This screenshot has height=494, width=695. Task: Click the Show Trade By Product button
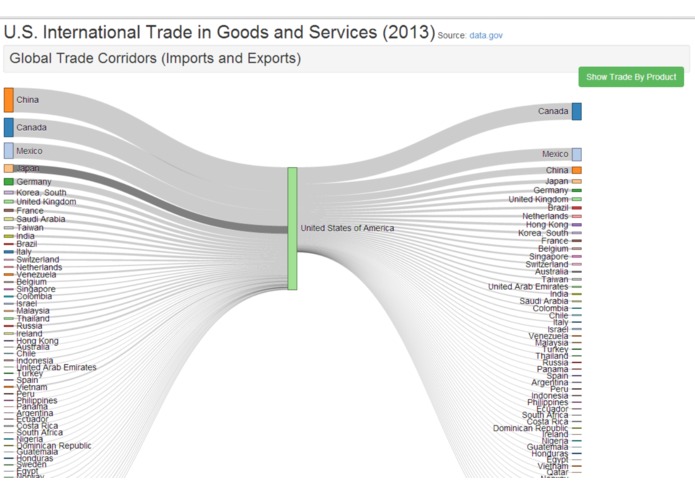pos(631,77)
